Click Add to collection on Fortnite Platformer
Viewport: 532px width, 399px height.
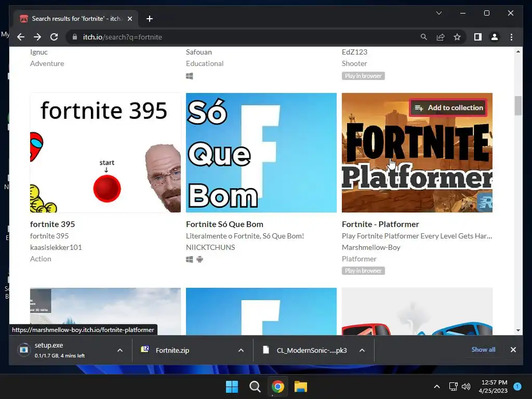pyautogui.click(x=448, y=108)
